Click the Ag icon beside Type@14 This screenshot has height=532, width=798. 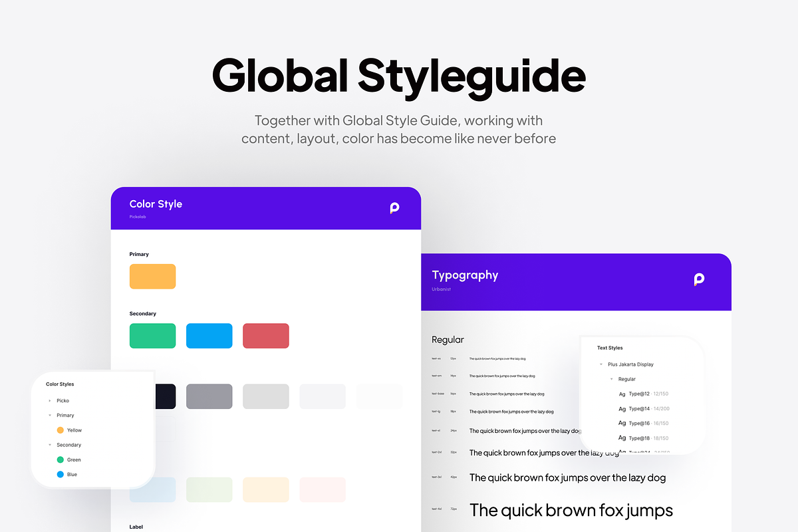click(622, 409)
